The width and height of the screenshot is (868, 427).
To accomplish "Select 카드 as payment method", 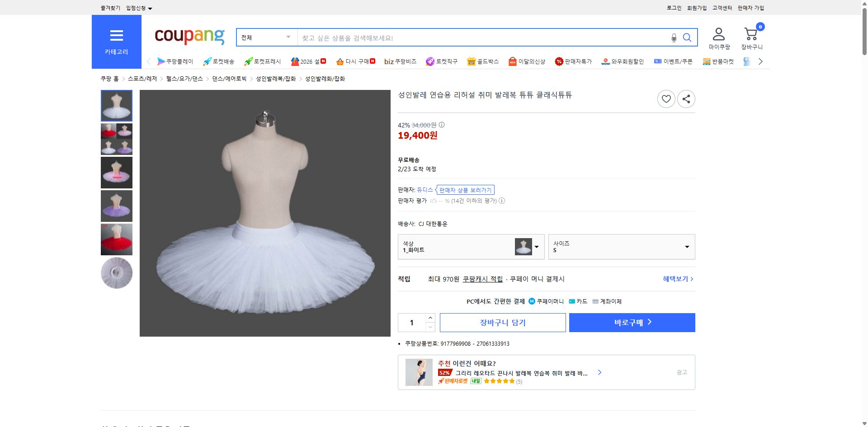I will [x=578, y=301].
